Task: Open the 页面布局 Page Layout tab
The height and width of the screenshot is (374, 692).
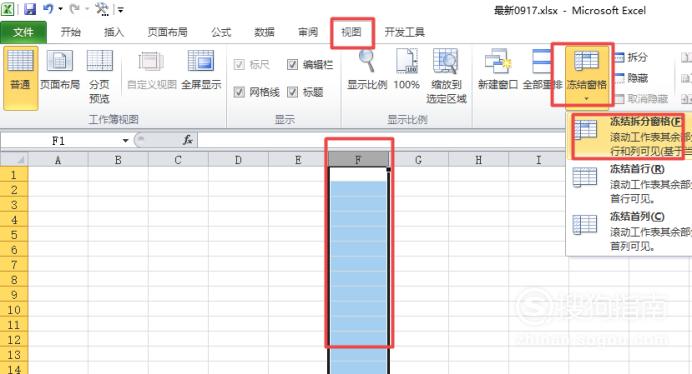Action: click(x=167, y=32)
